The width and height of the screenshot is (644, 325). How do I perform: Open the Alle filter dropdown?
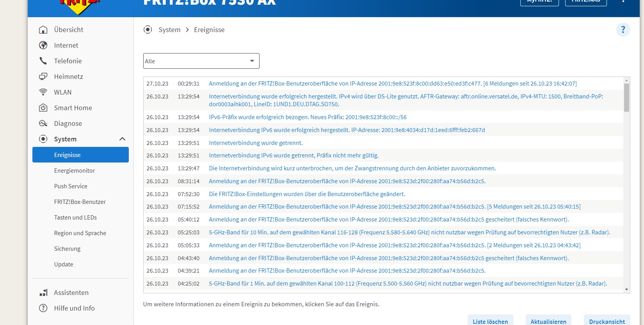click(x=201, y=61)
